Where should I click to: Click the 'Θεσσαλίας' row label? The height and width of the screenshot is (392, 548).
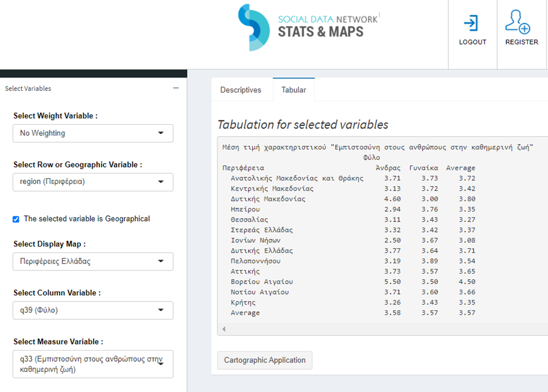[x=249, y=220]
